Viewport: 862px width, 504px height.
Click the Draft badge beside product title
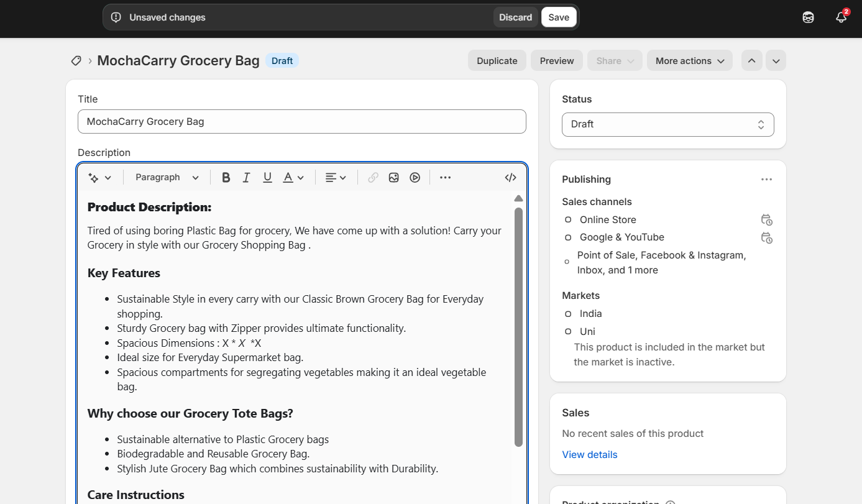[x=282, y=61]
